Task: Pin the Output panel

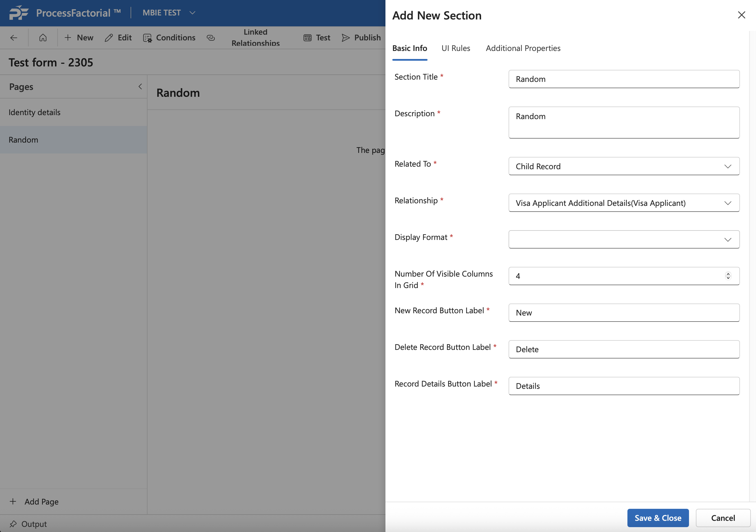Action: click(13, 524)
